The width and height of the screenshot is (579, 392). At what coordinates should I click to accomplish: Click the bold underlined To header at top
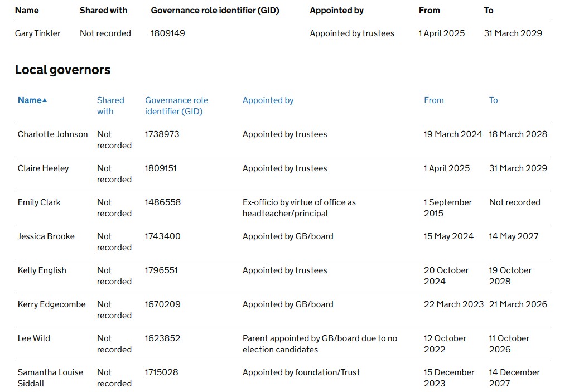pos(488,11)
